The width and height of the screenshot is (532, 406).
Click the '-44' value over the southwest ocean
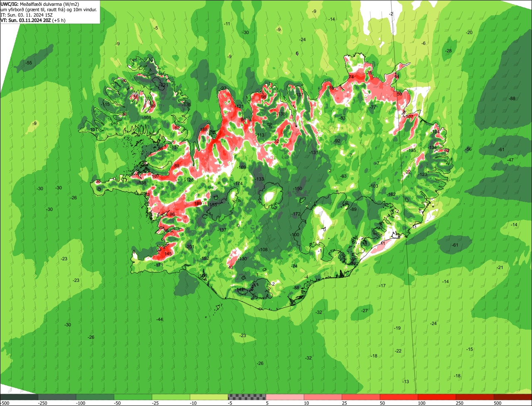coord(160,319)
